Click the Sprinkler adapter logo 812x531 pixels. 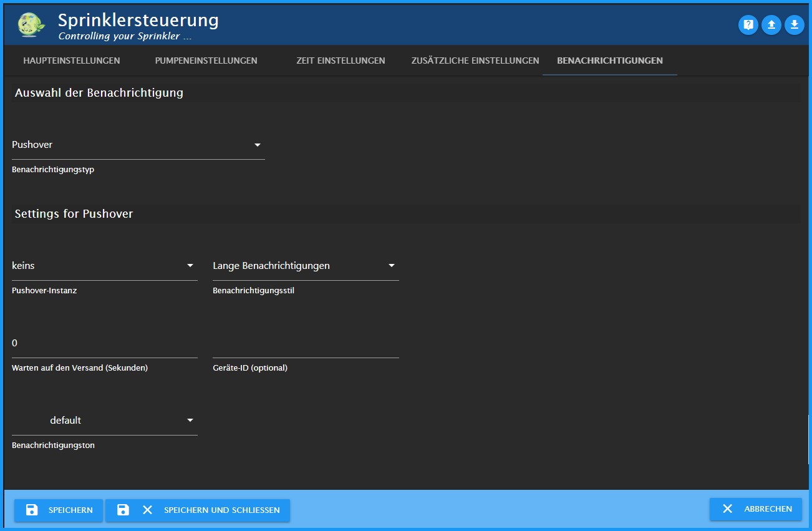pos(32,25)
